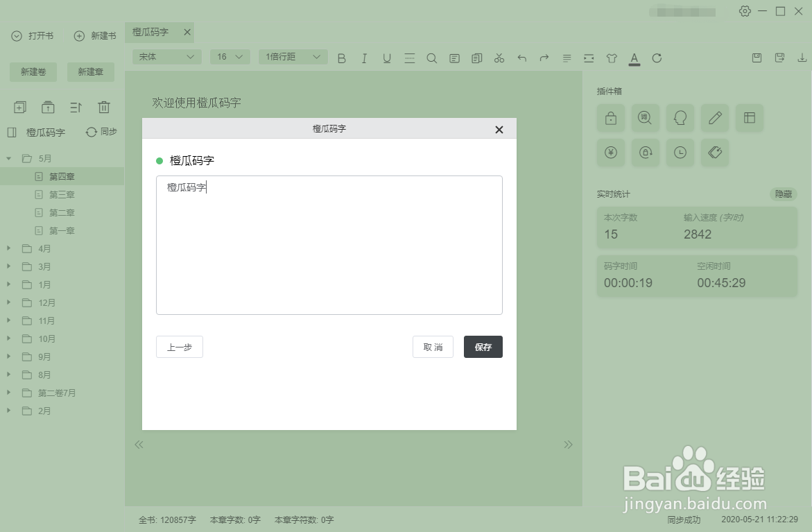Open the table layout plugin
This screenshot has width=812, height=532.
750,118
